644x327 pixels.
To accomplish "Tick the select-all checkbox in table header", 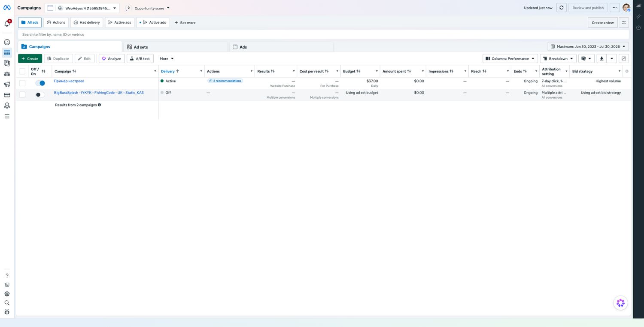I will click(22, 71).
